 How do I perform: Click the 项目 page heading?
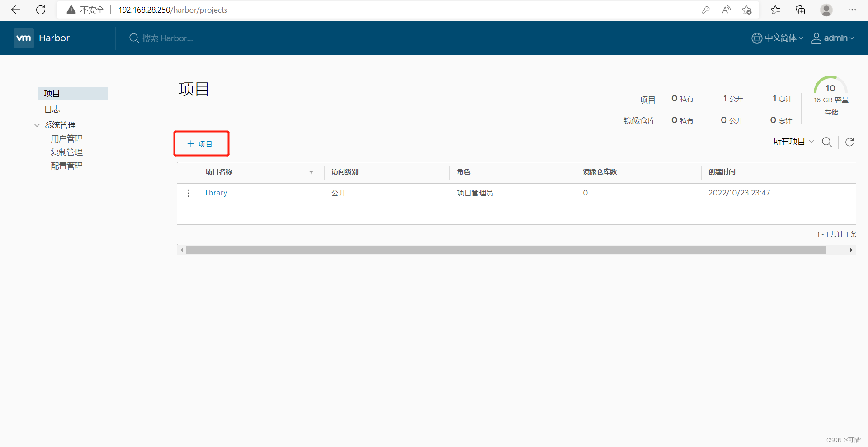[193, 89]
